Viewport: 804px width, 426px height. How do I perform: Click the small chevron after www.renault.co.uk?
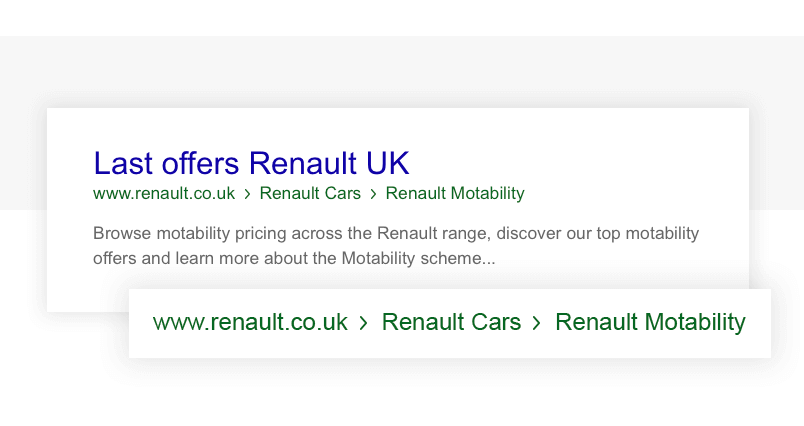pos(248,194)
